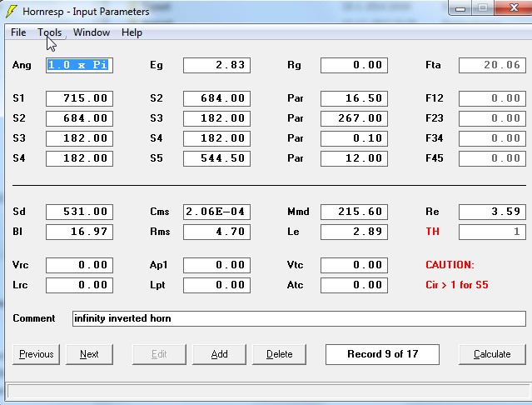Select the Rg input field
532x405 pixels.
click(354, 65)
